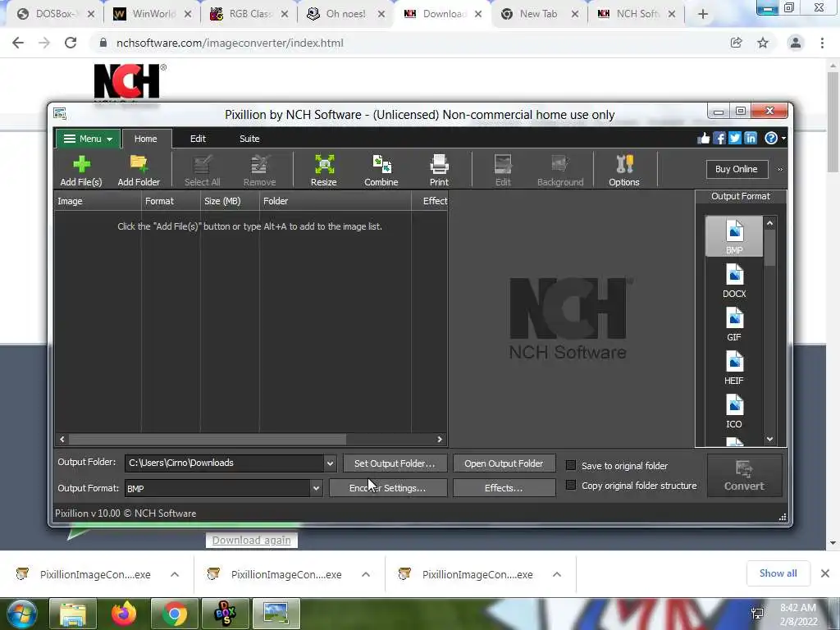Viewport: 840px width, 630px height.
Task: Click the Edit toolbar icon
Action: pos(503,171)
